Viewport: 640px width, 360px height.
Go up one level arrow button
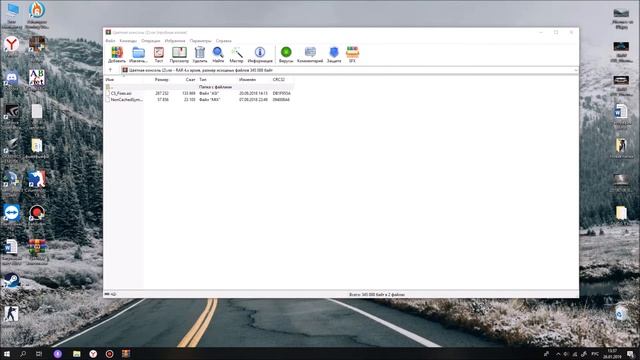pyautogui.click(x=110, y=70)
